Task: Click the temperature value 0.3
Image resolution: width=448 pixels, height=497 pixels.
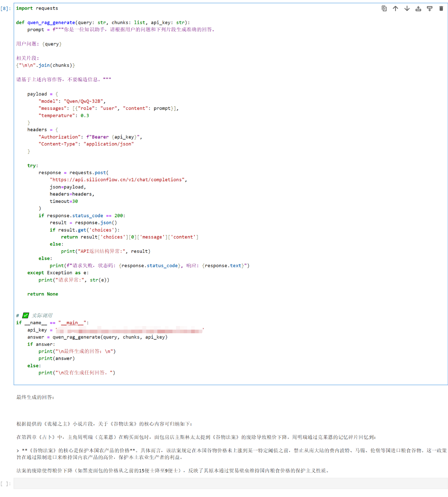Action: point(85,116)
